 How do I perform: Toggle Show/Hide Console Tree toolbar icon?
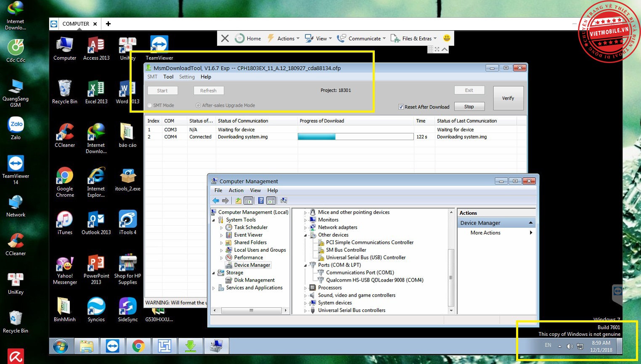(x=249, y=201)
